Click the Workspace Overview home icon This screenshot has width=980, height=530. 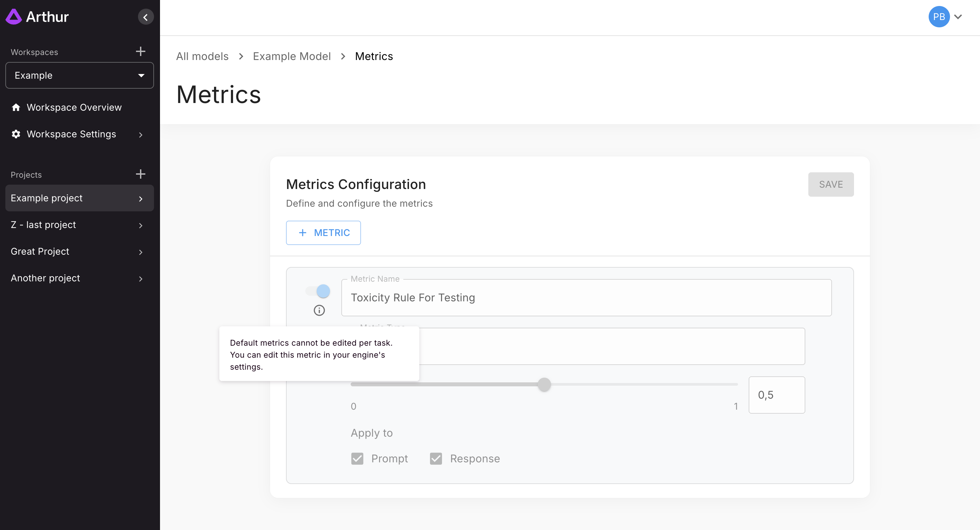point(16,107)
